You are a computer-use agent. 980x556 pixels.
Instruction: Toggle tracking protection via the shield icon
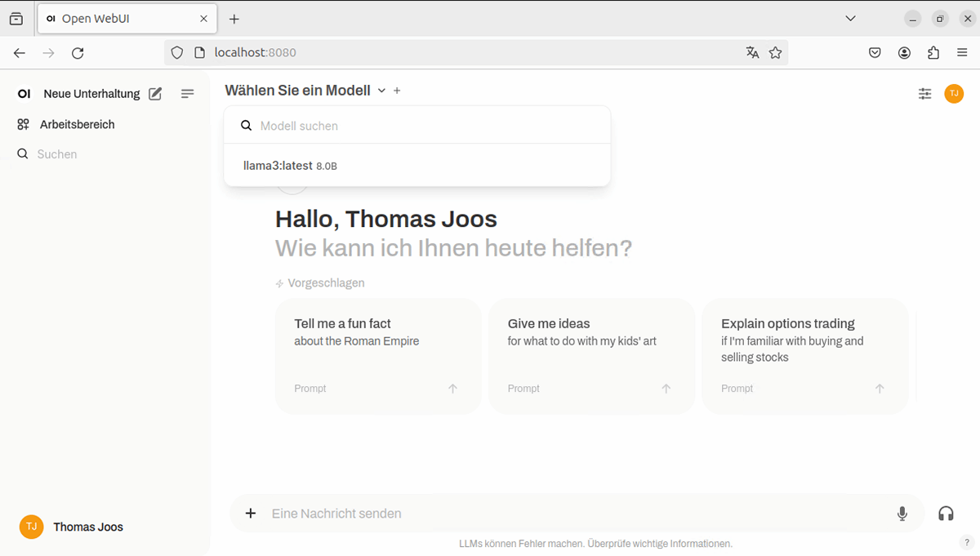click(176, 52)
